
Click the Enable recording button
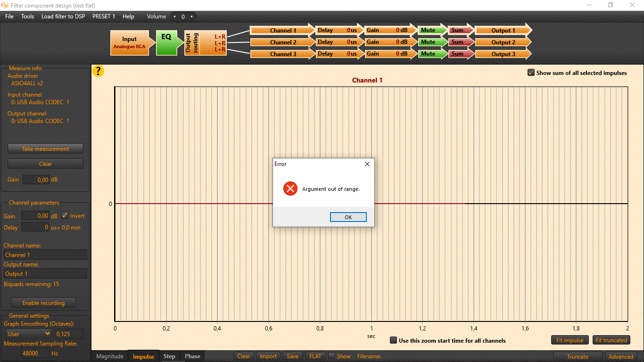tap(43, 303)
